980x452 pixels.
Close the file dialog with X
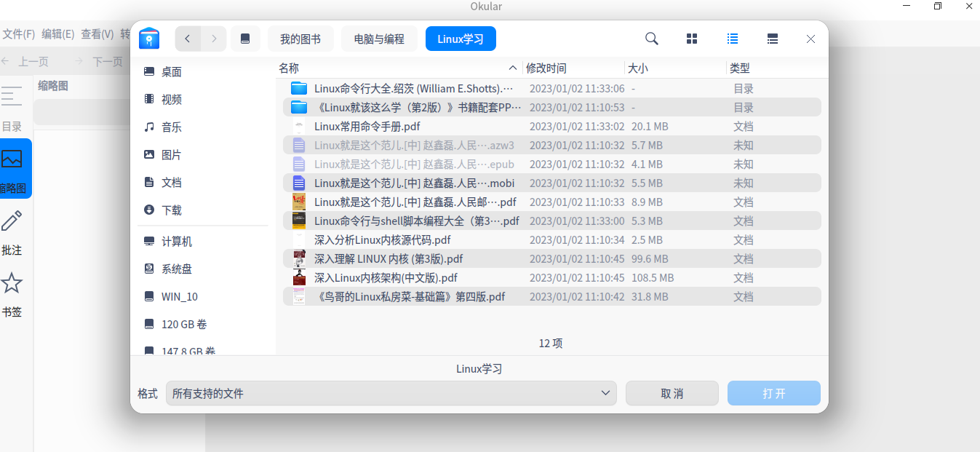[810, 39]
